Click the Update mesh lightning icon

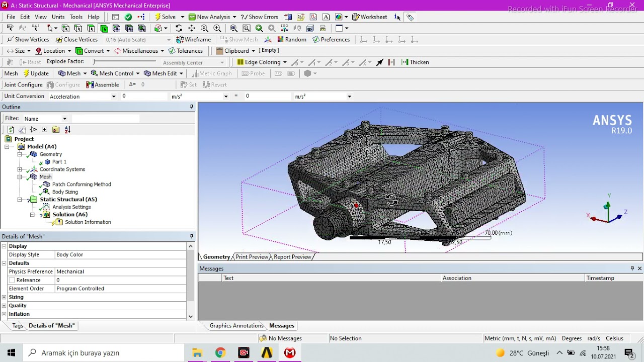pyautogui.click(x=36, y=73)
